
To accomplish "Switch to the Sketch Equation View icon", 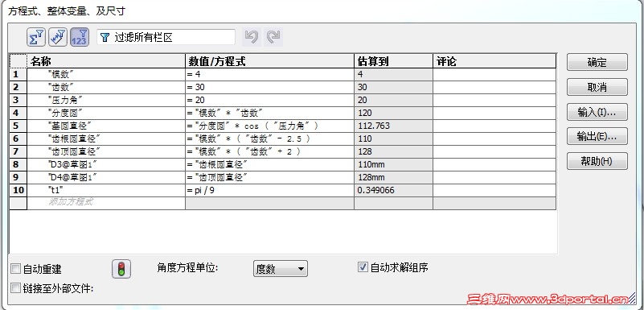I will coord(58,37).
